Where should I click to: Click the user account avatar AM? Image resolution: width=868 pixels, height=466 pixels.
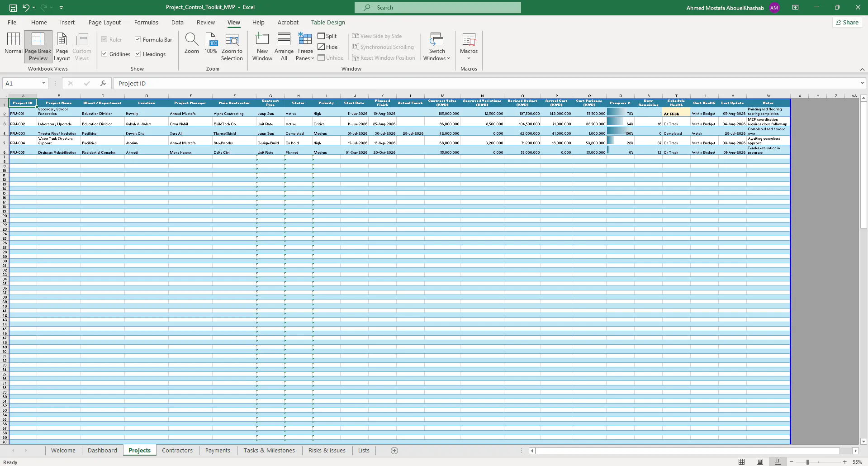[x=774, y=8]
